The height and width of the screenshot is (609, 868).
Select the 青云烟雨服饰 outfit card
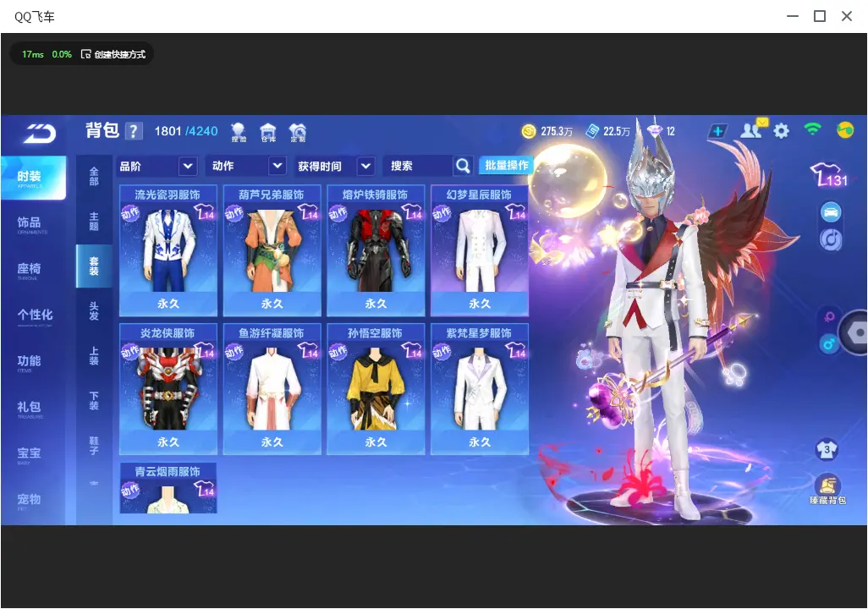[x=168, y=488]
